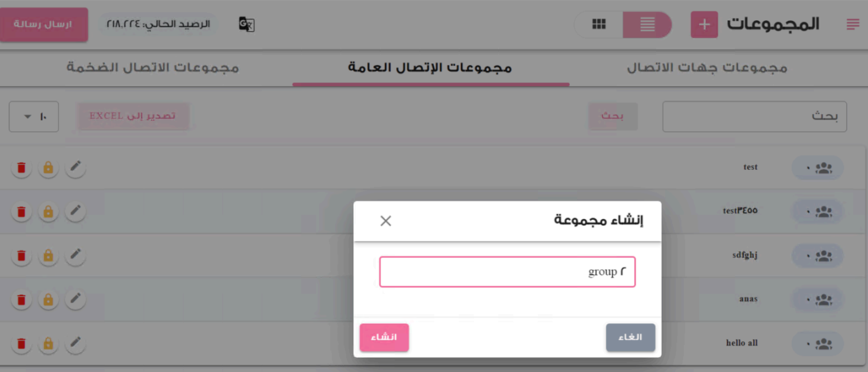Toggle the lock on sdfghj group

coord(48,255)
